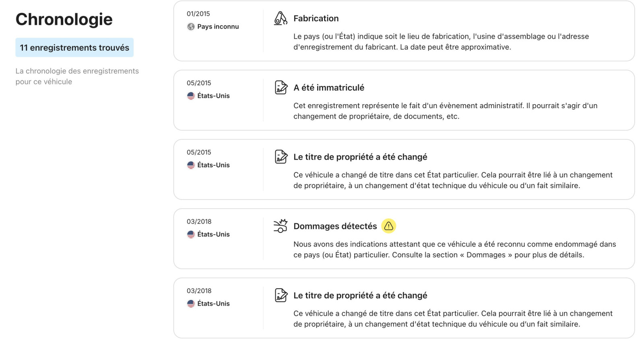Viewport: 644px width, 341px height.
Task: Click the damage description mentioning section Dommages
Action: 455,249
